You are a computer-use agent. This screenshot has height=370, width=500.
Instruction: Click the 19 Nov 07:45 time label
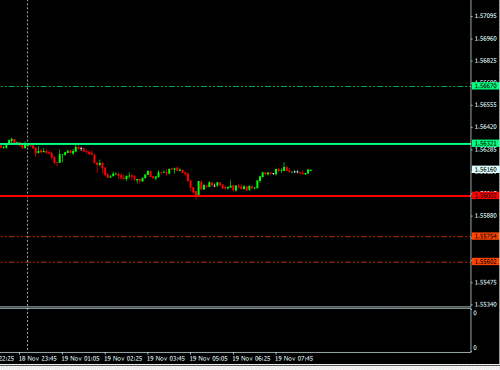click(x=294, y=359)
